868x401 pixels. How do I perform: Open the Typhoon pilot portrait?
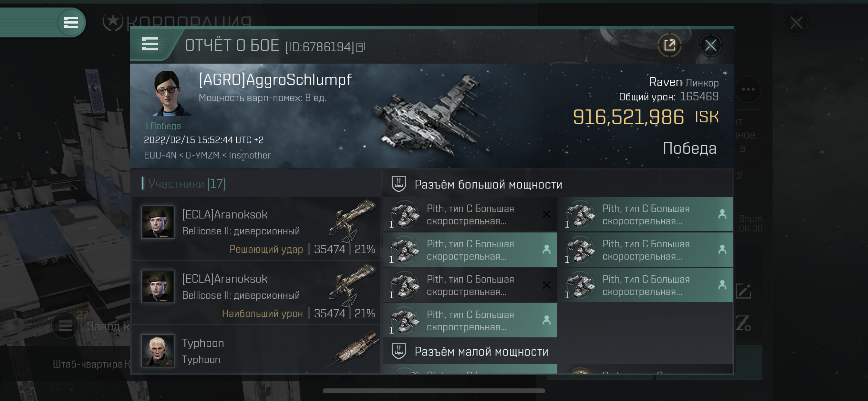click(x=158, y=350)
